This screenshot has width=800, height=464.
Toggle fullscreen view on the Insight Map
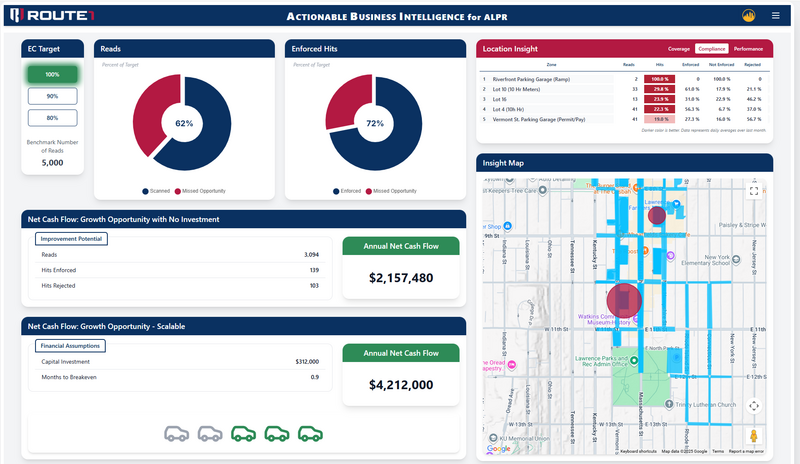point(754,190)
